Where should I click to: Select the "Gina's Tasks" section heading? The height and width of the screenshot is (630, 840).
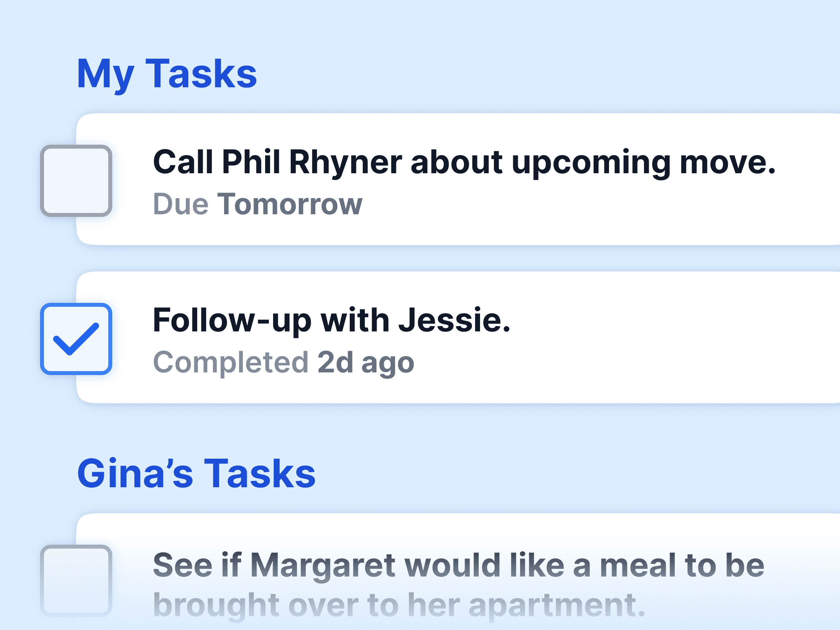point(196,473)
